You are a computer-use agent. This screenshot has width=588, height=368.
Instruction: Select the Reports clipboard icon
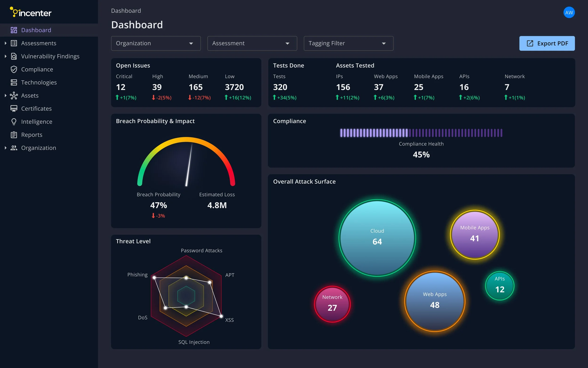point(14,135)
